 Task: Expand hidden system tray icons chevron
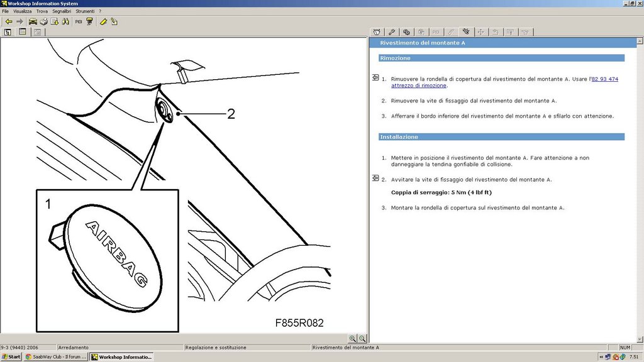[601, 357]
